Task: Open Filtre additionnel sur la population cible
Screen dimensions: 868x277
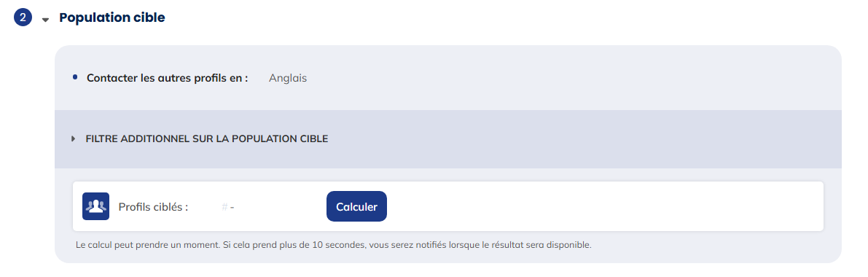Action: click(x=206, y=138)
